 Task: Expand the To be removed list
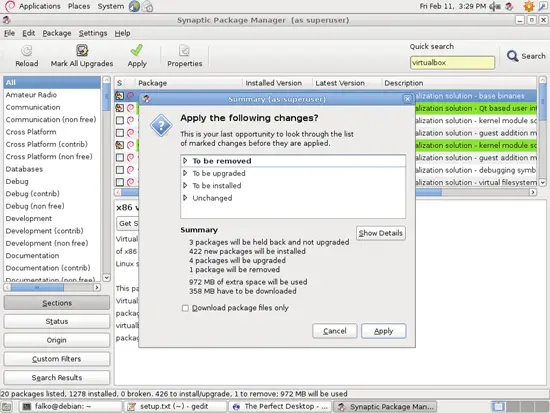click(x=185, y=161)
